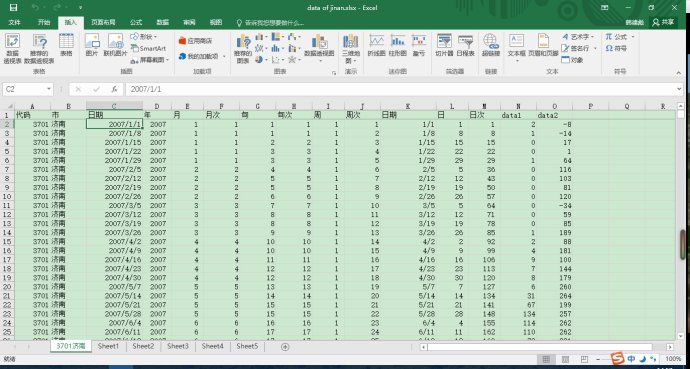Insert a Text Box (文本框)
This screenshot has height=369, width=690.
coord(517,47)
